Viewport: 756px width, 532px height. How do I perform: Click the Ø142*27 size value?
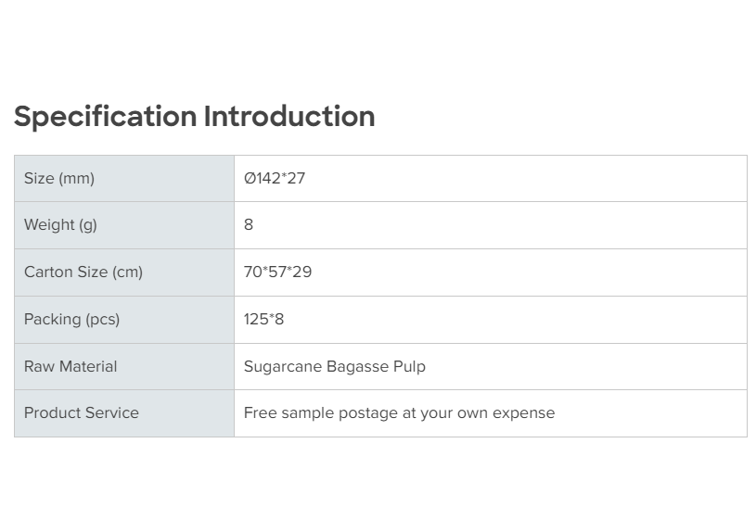click(x=275, y=178)
